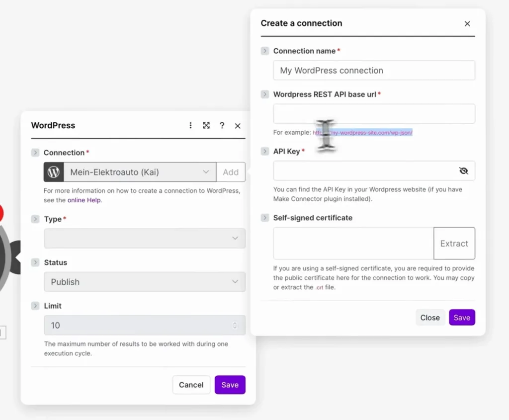Click the Extract certificate button
Screen dimensions: 509x420
(454, 244)
